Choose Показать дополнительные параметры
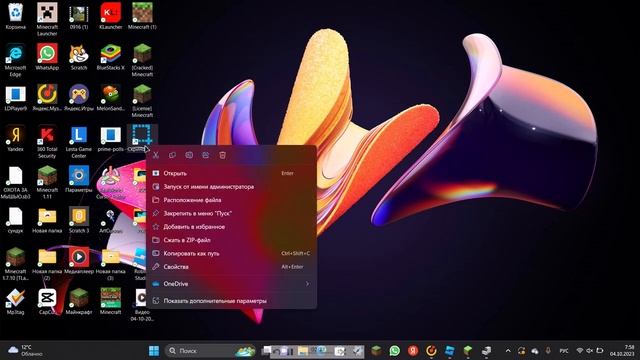 point(231,301)
